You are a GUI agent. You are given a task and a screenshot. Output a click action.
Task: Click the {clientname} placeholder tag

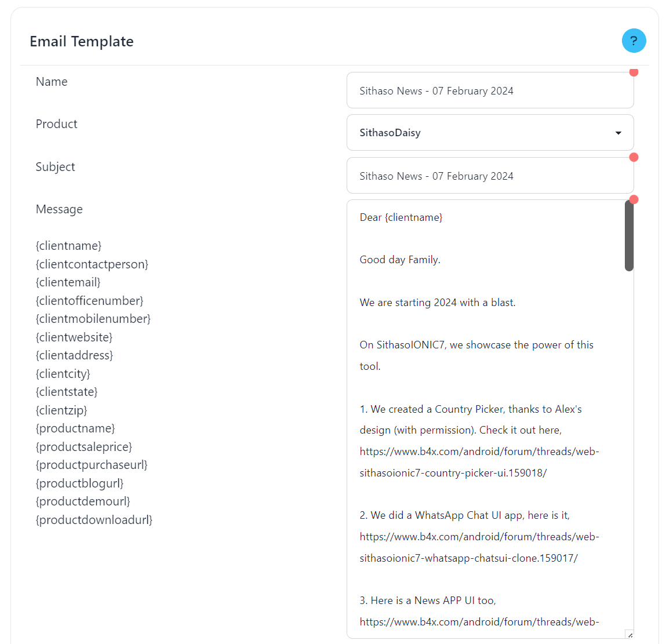[68, 246]
